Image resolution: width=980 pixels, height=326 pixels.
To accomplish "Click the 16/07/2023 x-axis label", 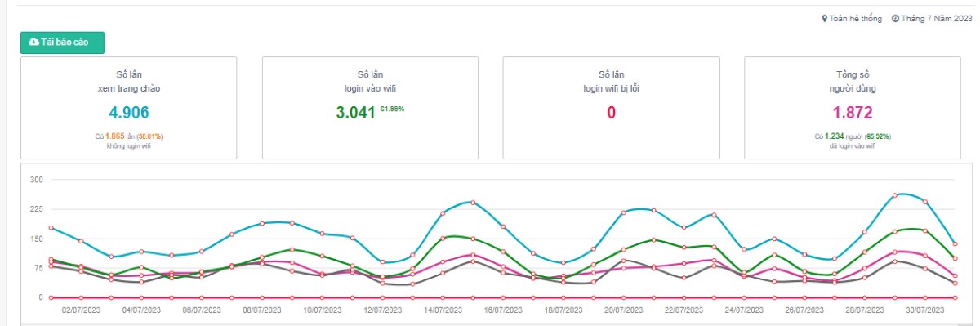I will tap(503, 310).
